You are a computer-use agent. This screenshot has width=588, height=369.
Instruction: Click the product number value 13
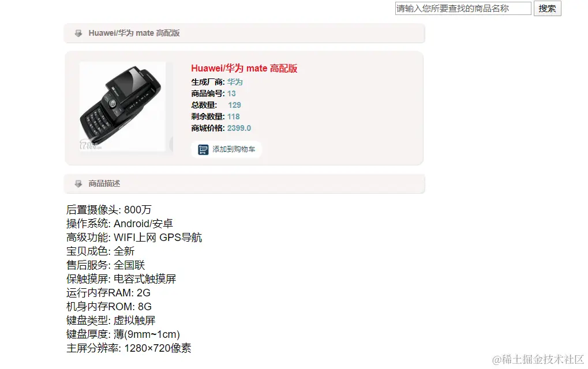231,93
